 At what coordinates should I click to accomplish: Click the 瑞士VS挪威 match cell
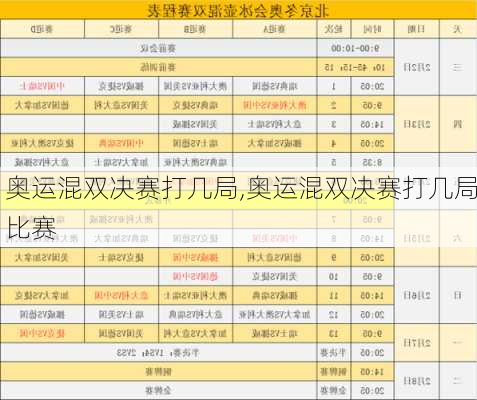click(275, 333)
